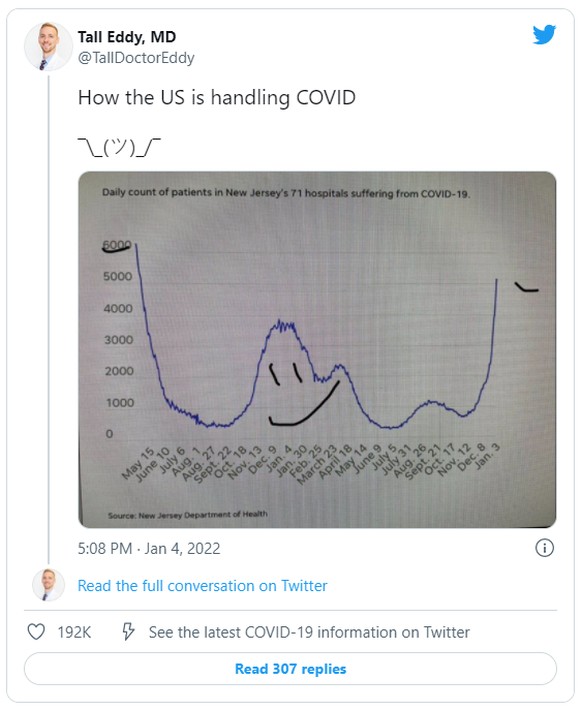The width and height of the screenshot is (582, 710).
Task: Open Tall Eddy's large profile avatar
Action: [48, 46]
